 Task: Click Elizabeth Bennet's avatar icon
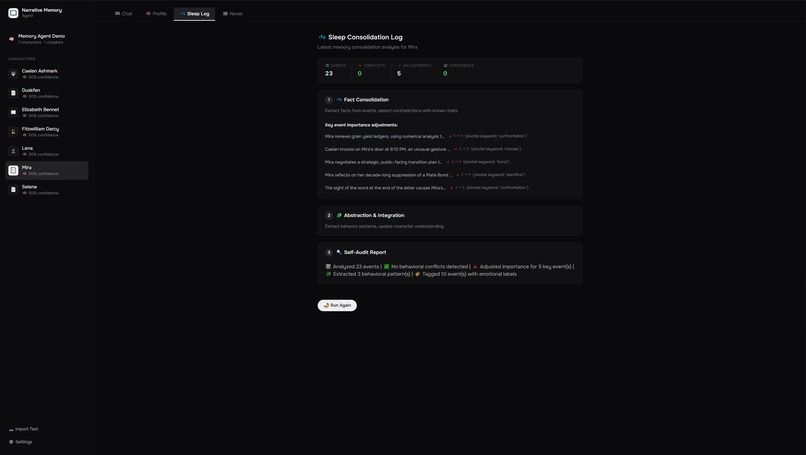pos(13,112)
